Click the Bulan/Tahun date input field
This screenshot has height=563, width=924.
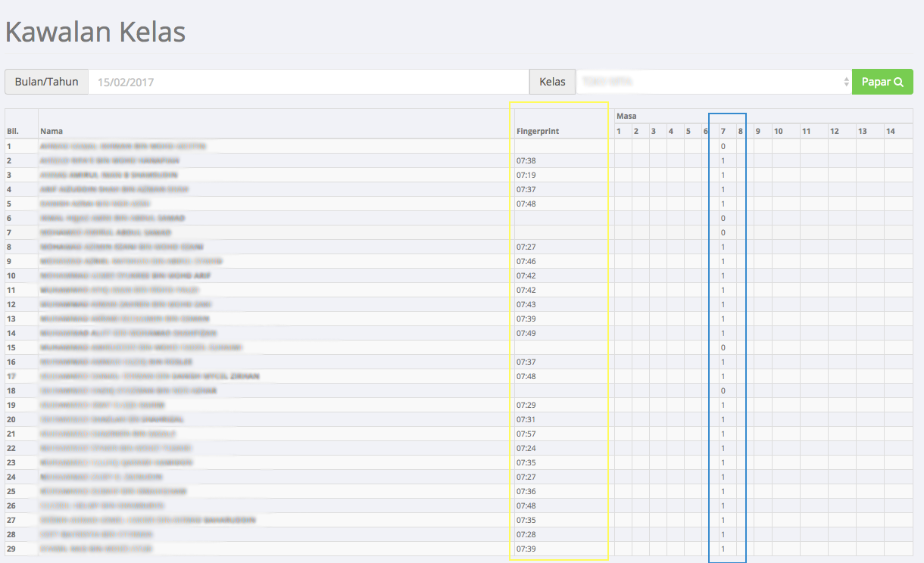pos(308,82)
